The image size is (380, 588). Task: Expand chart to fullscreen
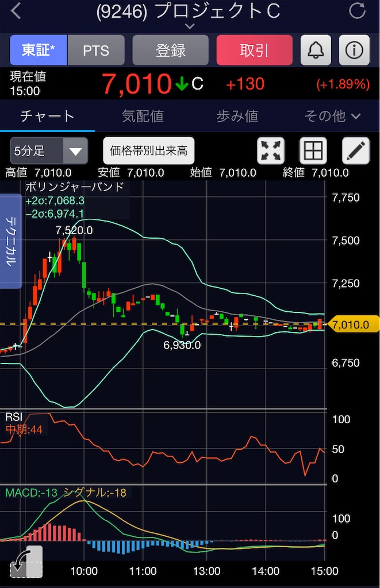271,151
